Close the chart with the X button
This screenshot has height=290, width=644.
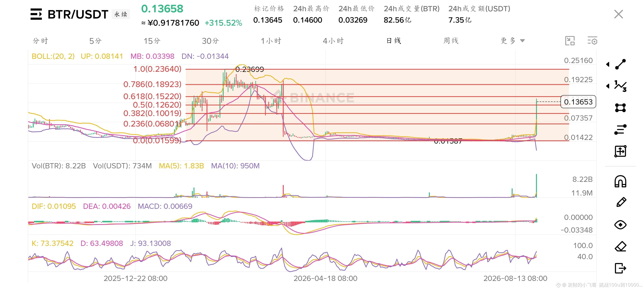point(618,14)
